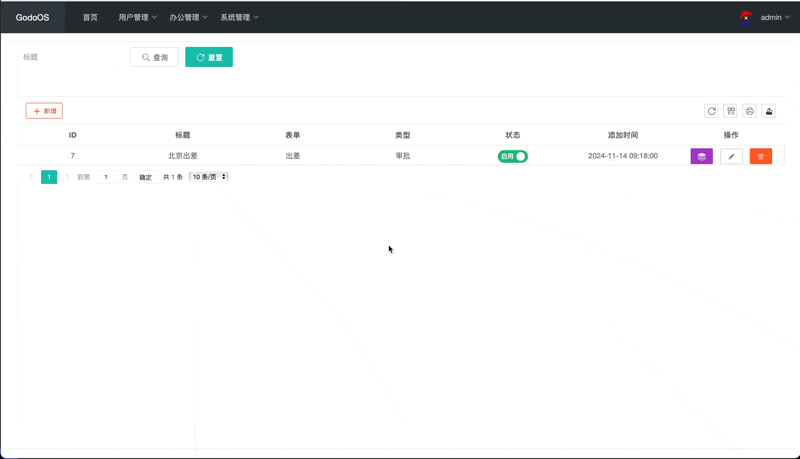Expand the 办公管理 menu
800x459 pixels.
(x=188, y=17)
